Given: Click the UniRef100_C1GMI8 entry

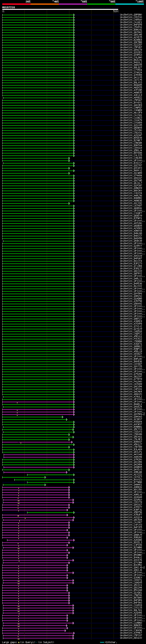Looking at the screenshot, I should tap(131, 605).
